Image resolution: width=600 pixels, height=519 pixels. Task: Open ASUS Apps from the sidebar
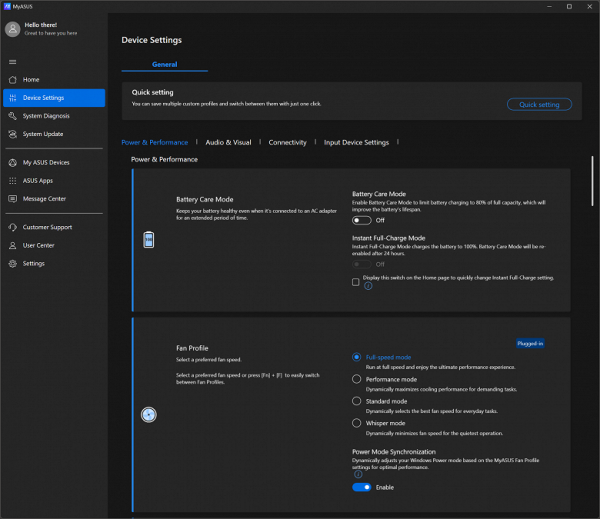click(38, 180)
